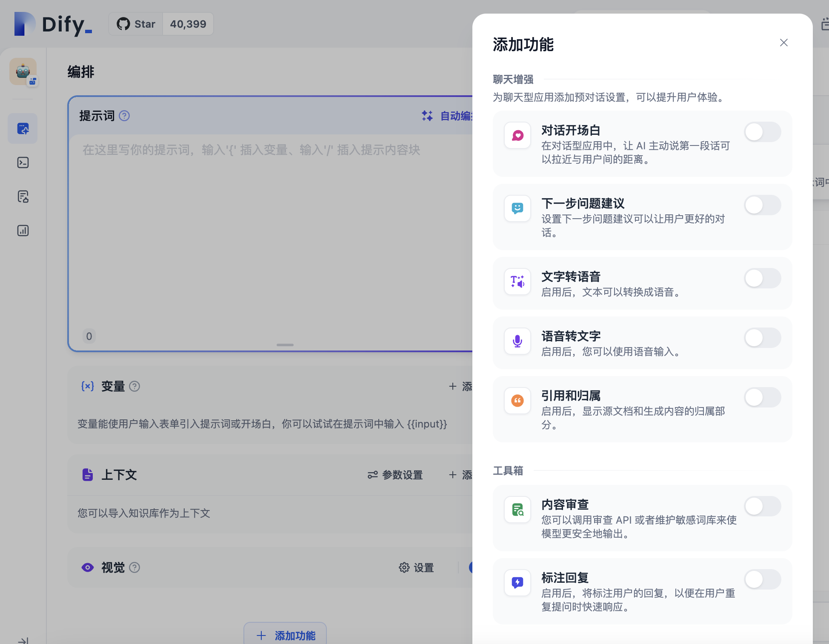829x644 pixels.
Task: Enable the 对话开场白 toggle
Action: (762, 132)
